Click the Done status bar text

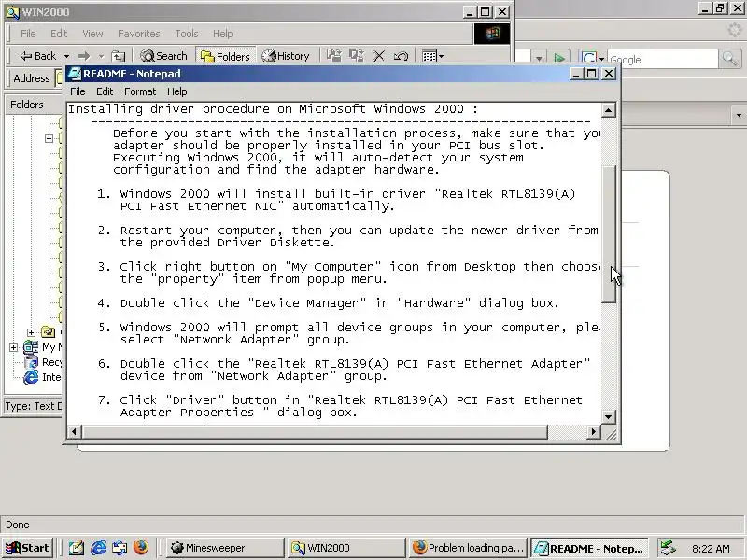[x=18, y=525]
